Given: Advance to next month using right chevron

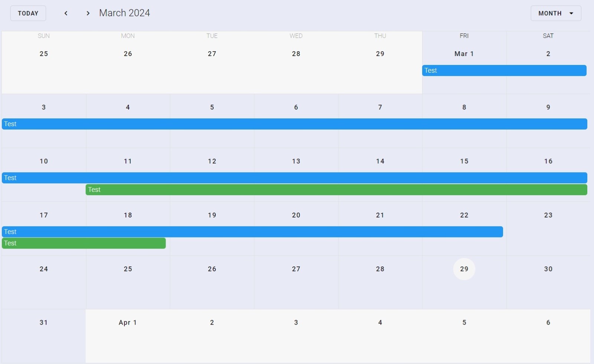Looking at the screenshot, I should [88, 13].
